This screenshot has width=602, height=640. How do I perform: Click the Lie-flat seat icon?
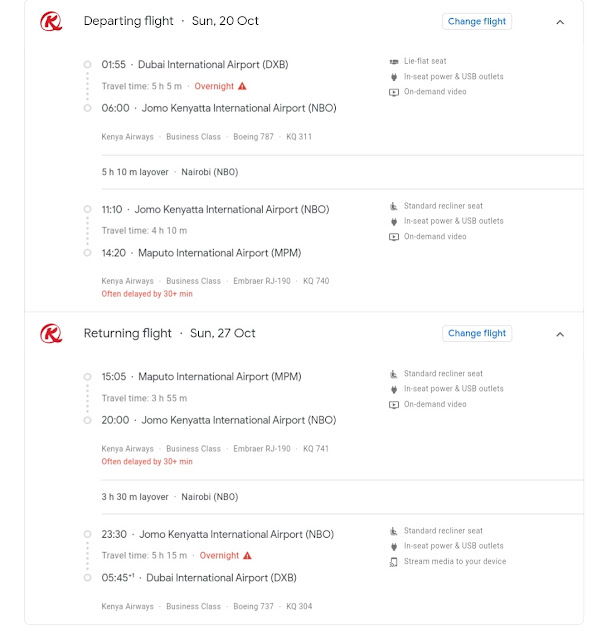pos(394,62)
